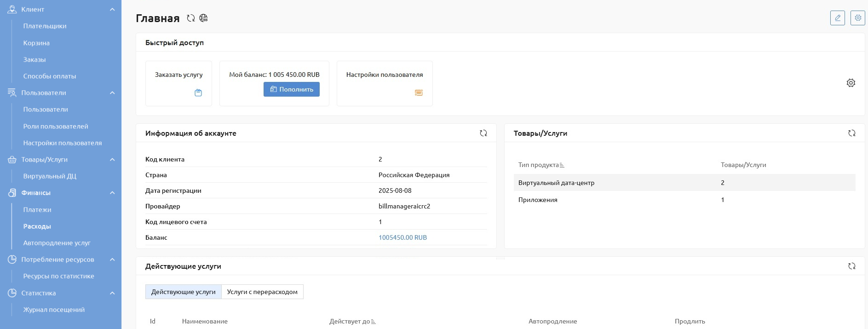
Task: Click the Российская Федерация country value
Action: [414, 175]
